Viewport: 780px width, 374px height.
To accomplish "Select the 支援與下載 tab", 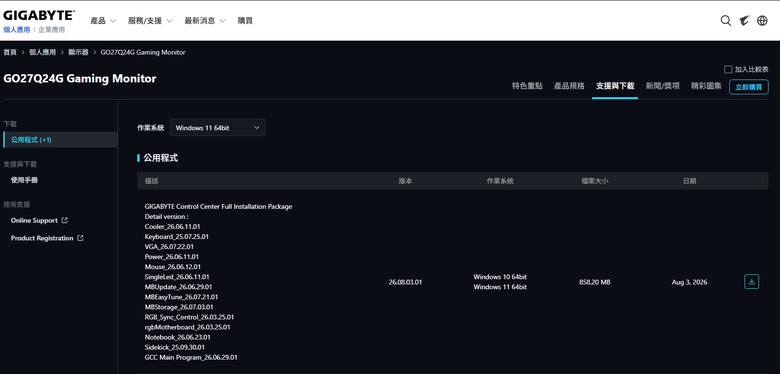I will (x=615, y=86).
